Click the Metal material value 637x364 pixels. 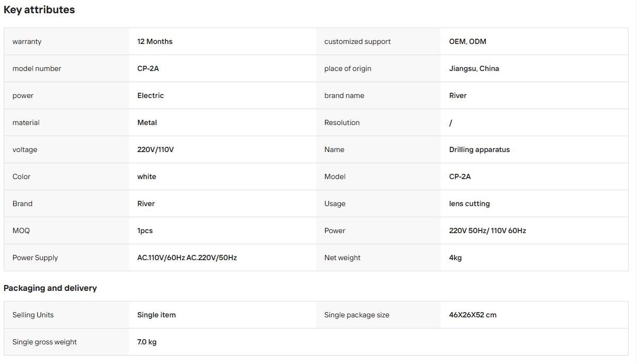click(147, 122)
